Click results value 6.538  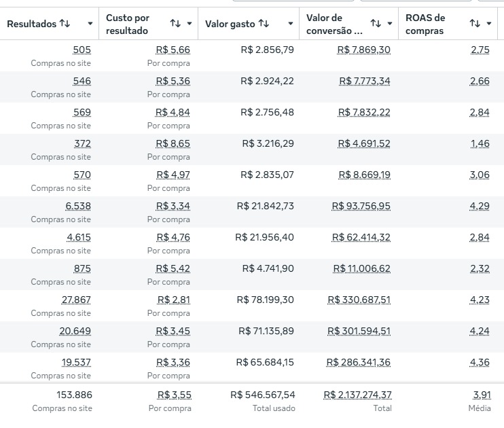(78, 206)
